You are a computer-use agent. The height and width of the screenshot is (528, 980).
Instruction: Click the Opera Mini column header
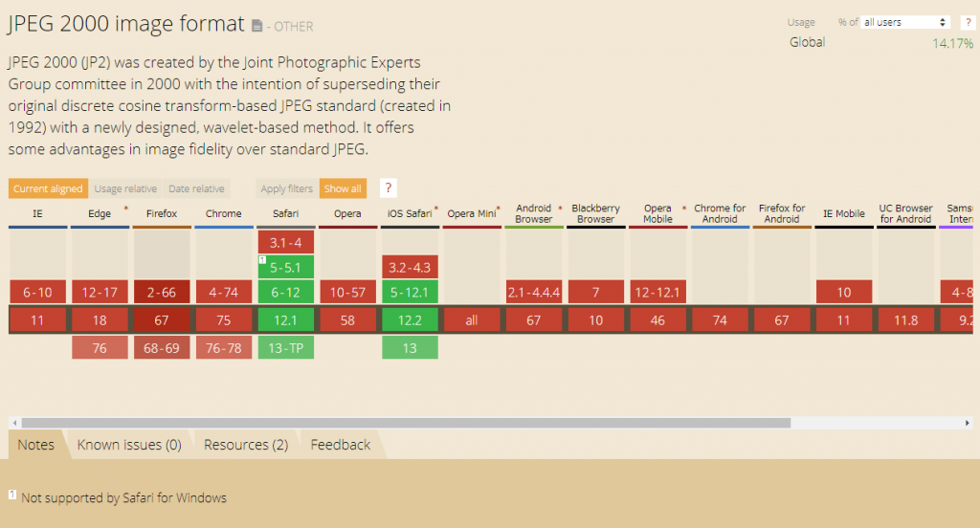(x=472, y=213)
